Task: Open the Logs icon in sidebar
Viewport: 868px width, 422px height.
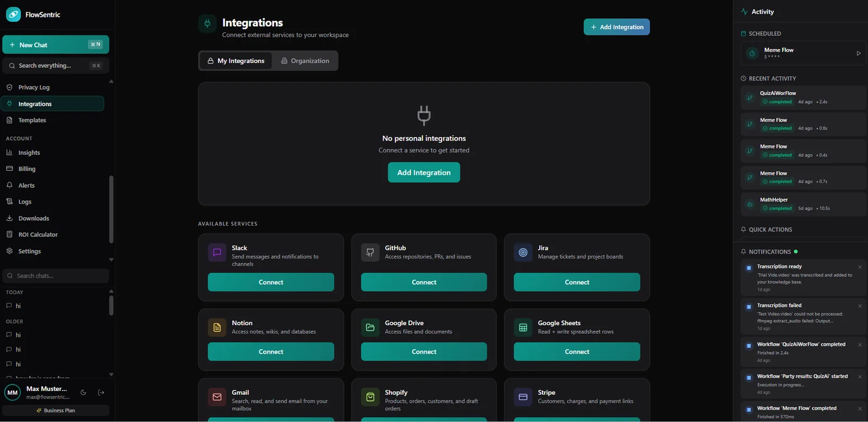Action: click(x=9, y=201)
